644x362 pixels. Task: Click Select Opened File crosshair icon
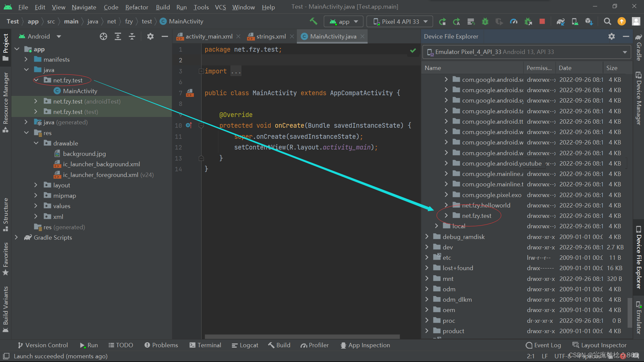point(103,37)
